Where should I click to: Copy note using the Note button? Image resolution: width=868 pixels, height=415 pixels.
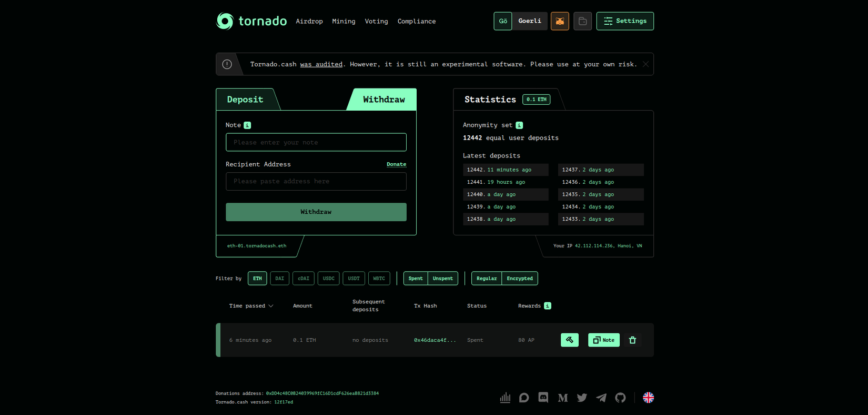point(604,340)
